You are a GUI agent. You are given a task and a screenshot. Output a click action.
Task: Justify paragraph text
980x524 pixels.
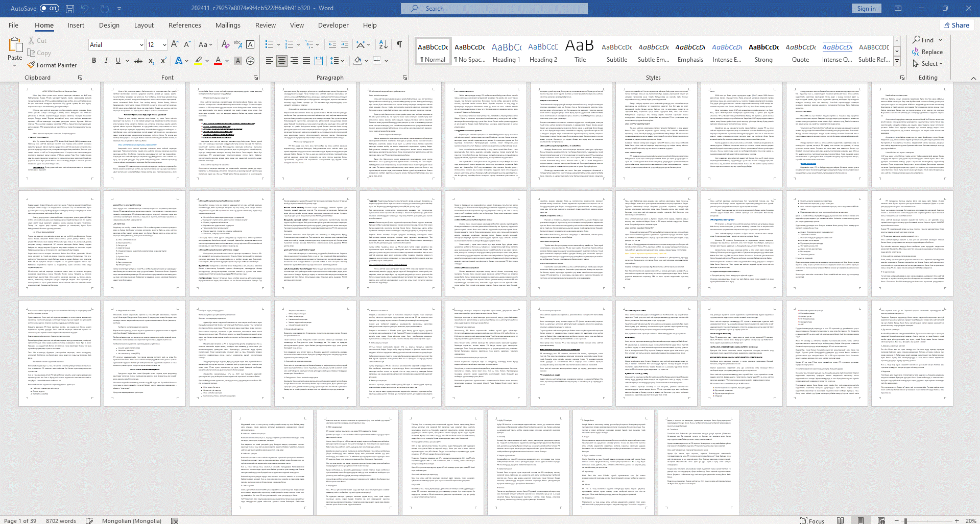click(x=306, y=61)
